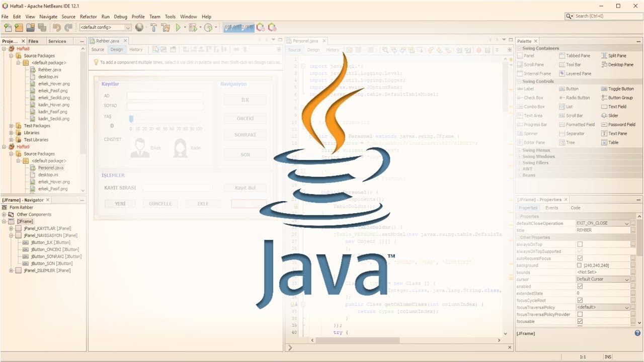Viewport: 644px width, 362px height.
Task: Click the Redo arrow in the toolbar
Action: [68, 28]
